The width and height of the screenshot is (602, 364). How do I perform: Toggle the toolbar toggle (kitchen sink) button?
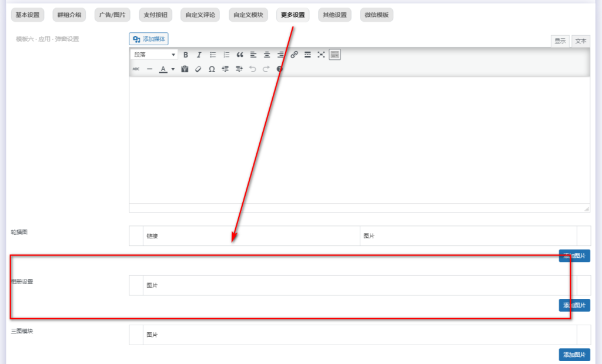tap(335, 55)
